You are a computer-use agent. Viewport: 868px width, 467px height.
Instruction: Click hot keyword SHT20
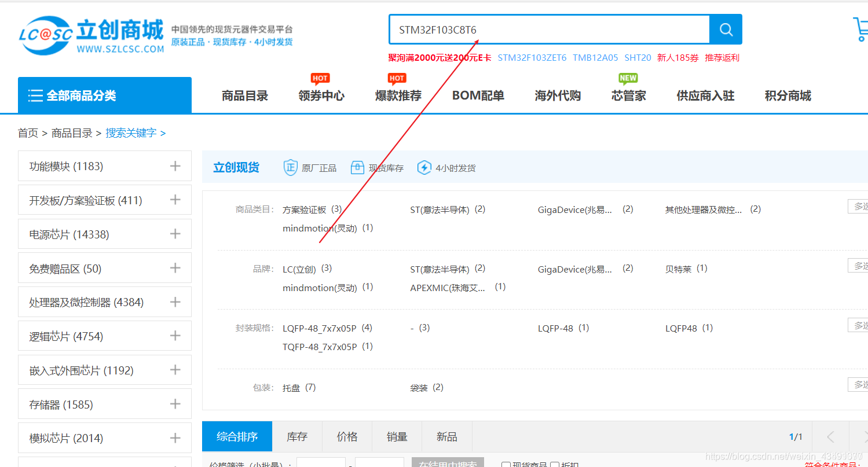(638, 58)
